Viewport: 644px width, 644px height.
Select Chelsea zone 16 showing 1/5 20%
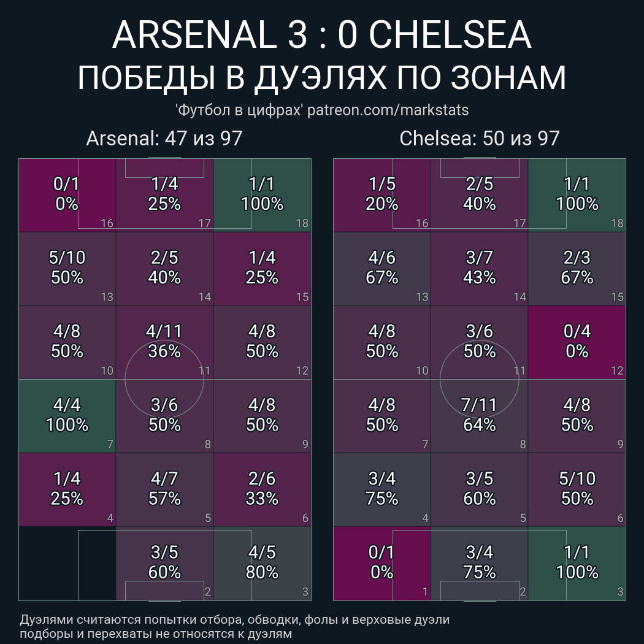click(382, 195)
